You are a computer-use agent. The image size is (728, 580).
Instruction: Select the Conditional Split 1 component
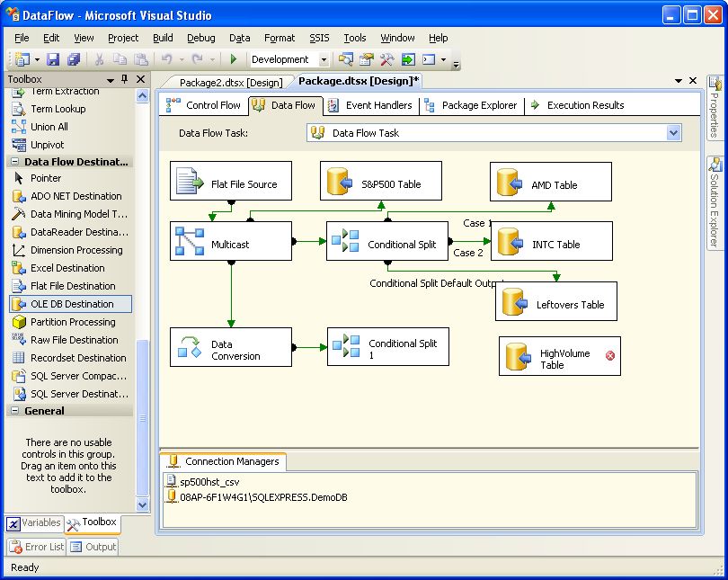(x=388, y=347)
